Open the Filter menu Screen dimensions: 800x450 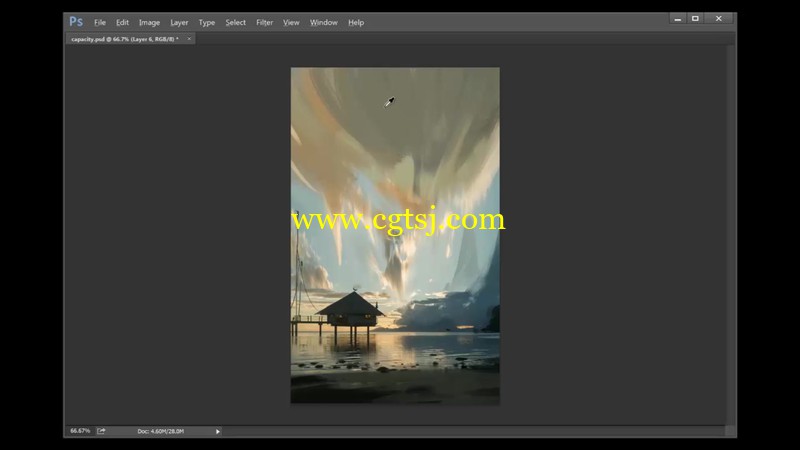click(264, 22)
